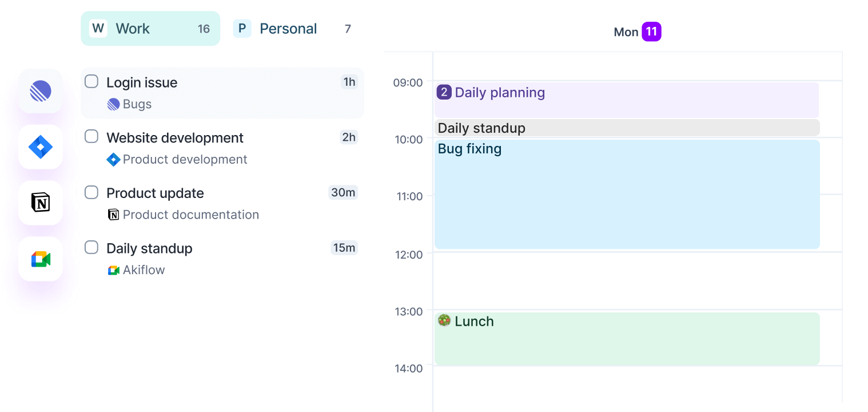Select the Lunch event on calendar

click(x=627, y=338)
